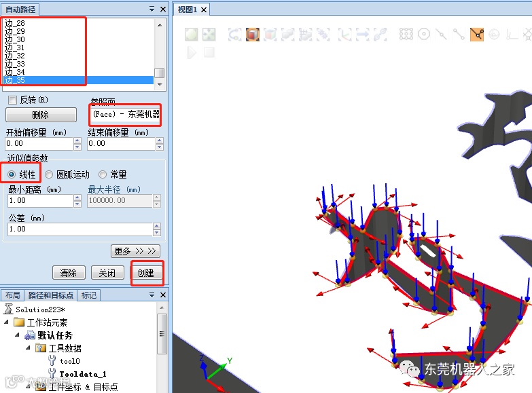Screen dimensions: 532x393
Task: Switch to the 标记 tab
Action: [x=89, y=295]
